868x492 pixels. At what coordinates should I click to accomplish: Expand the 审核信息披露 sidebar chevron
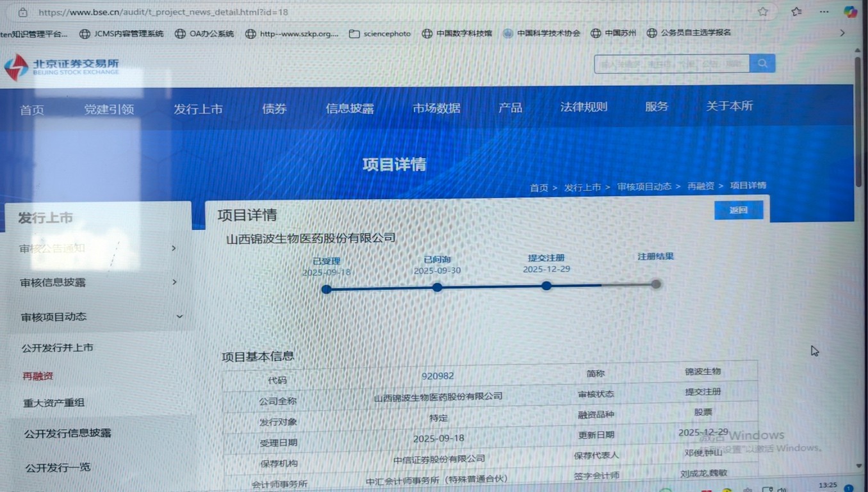174,282
